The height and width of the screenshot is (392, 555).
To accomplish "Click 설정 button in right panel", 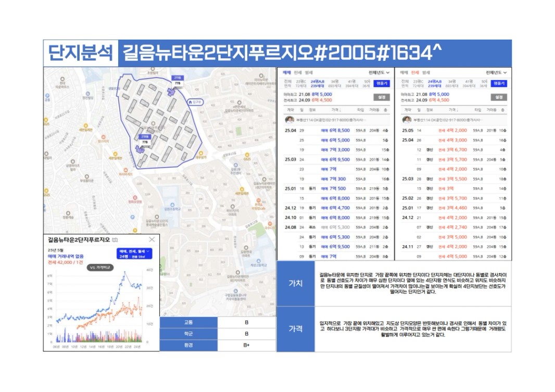I will 499,97.
